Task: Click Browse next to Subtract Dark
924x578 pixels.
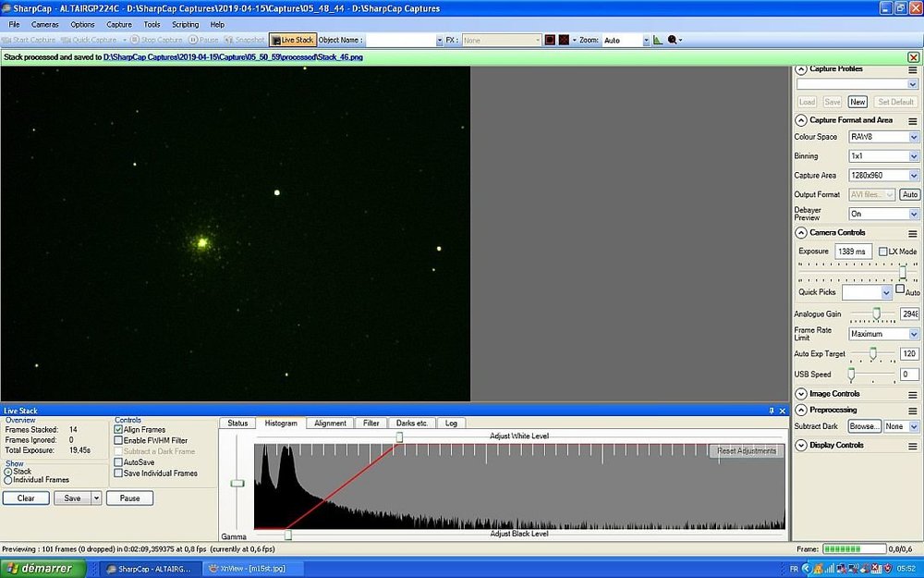Action: tap(866, 426)
